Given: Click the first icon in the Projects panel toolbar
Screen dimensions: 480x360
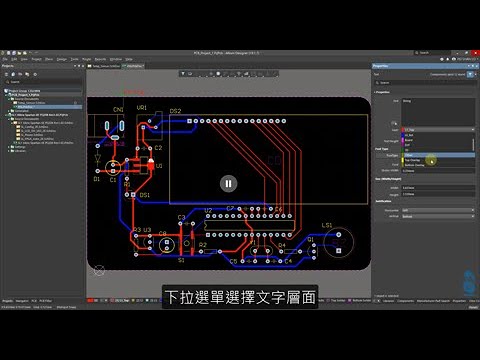Looking at the screenshot, I should click(6, 74).
